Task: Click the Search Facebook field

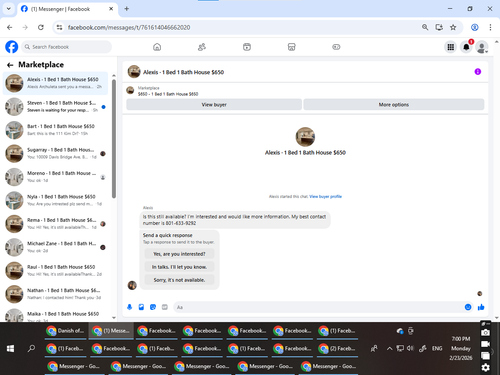Action: 66,47
